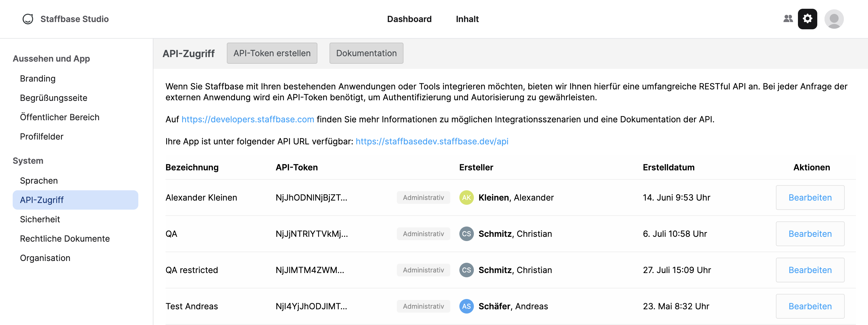Select token value NjJlMTM4ZWM...
Image resolution: width=868 pixels, height=325 pixels.
click(x=310, y=270)
